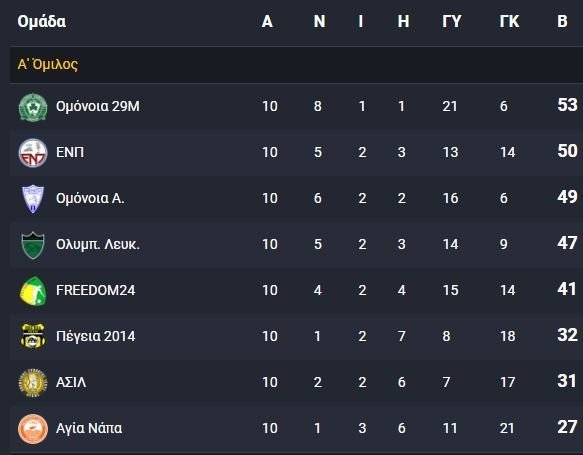The width and height of the screenshot is (583, 455).
Task: Select the Α' Όμιλος group heading
Action: pyautogui.click(x=48, y=64)
